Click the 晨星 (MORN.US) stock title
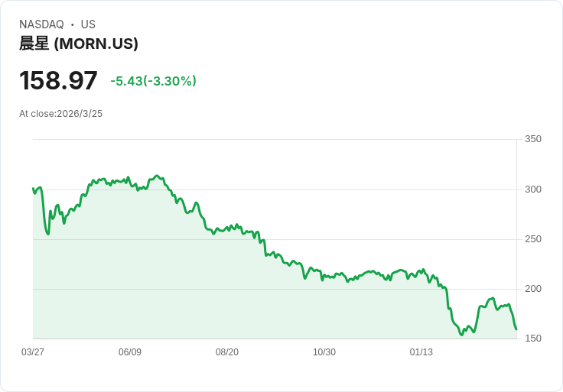Screen dimensions: 563x392 click(79, 44)
